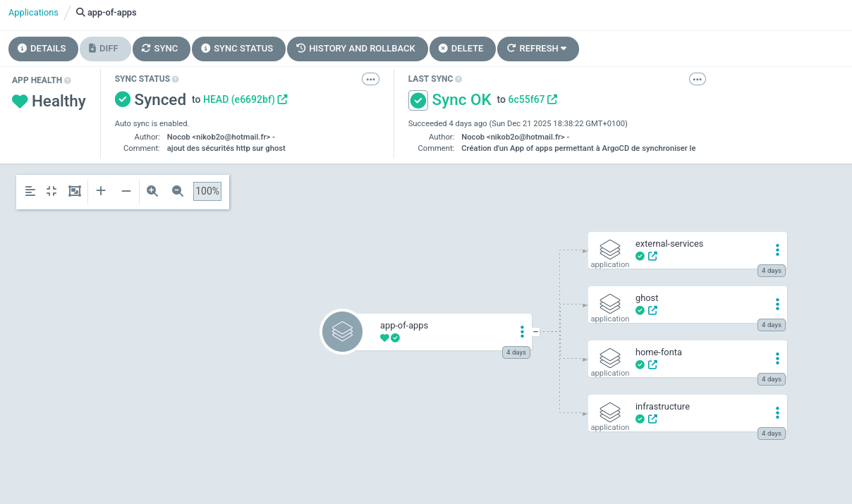Screen dimensions: 852x504
Task: Open the Last Sync more options ellipsis
Action: point(697,79)
